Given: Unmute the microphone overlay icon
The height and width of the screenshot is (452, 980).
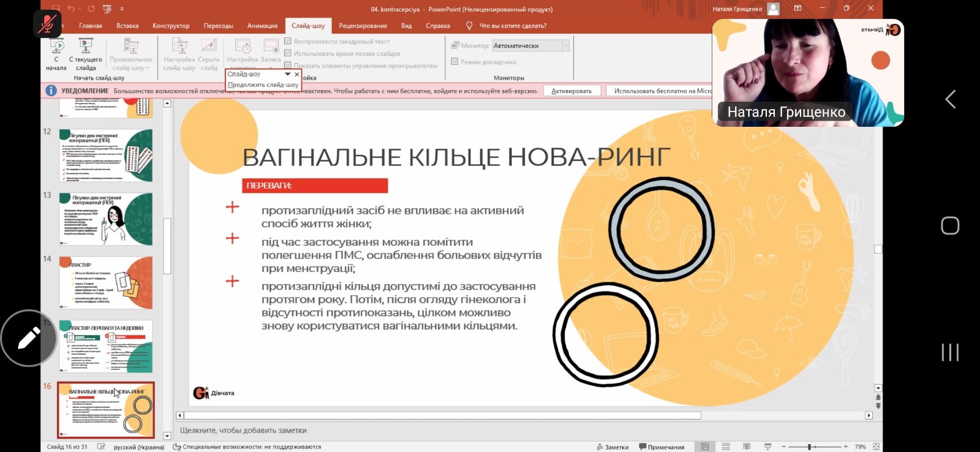Looking at the screenshot, I should (x=47, y=24).
